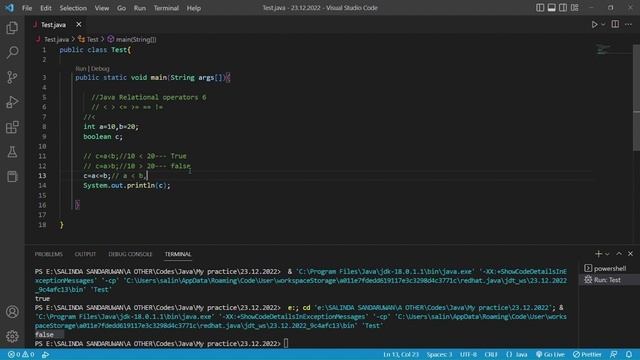Viewport: 640px width, 360px height.
Task: Switch to the PROBLEMS panel tab
Action: pyautogui.click(x=49, y=254)
